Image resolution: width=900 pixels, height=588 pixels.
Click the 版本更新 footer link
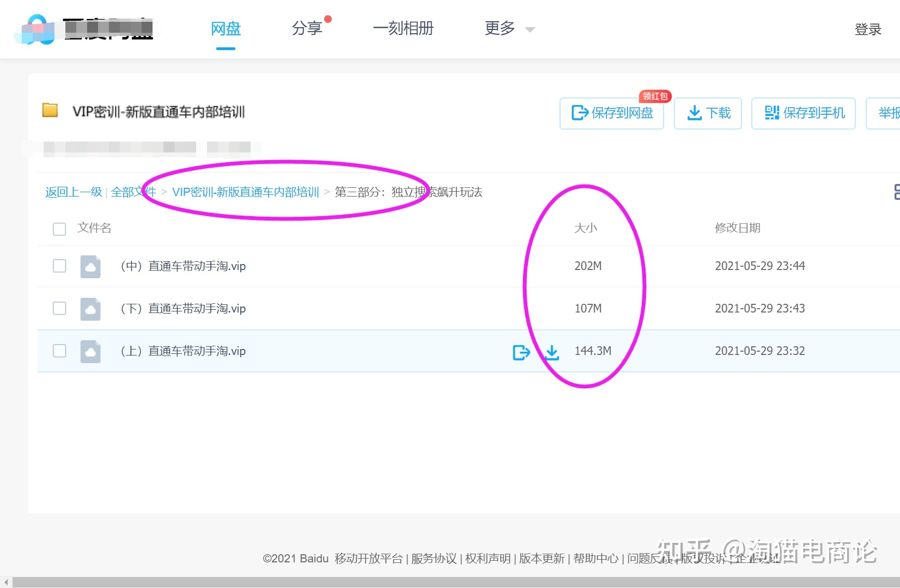(542, 558)
